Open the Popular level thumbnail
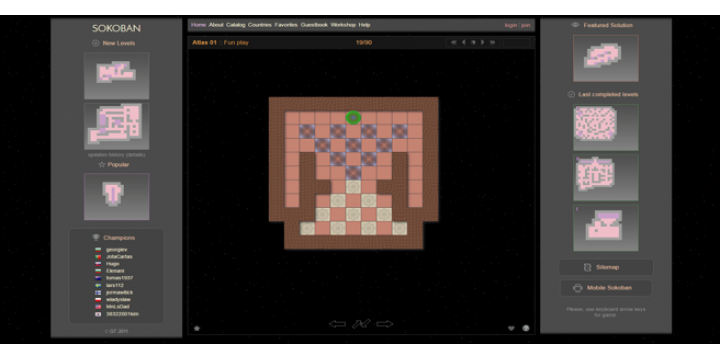Viewport: 720px width, 360px height. pos(116,197)
